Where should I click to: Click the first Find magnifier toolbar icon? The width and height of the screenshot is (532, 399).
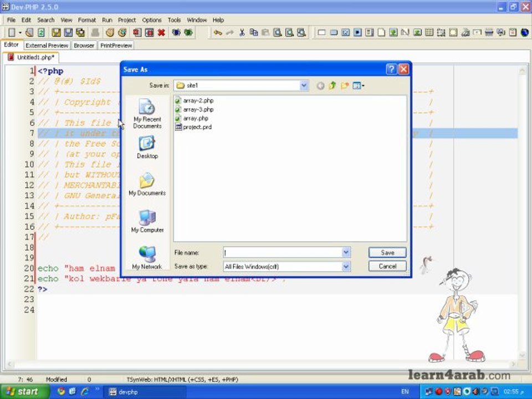click(278, 33)
